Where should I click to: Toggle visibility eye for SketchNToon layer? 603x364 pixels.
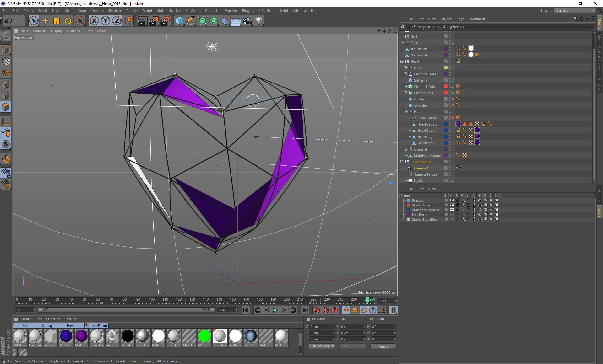pos(452,205)
